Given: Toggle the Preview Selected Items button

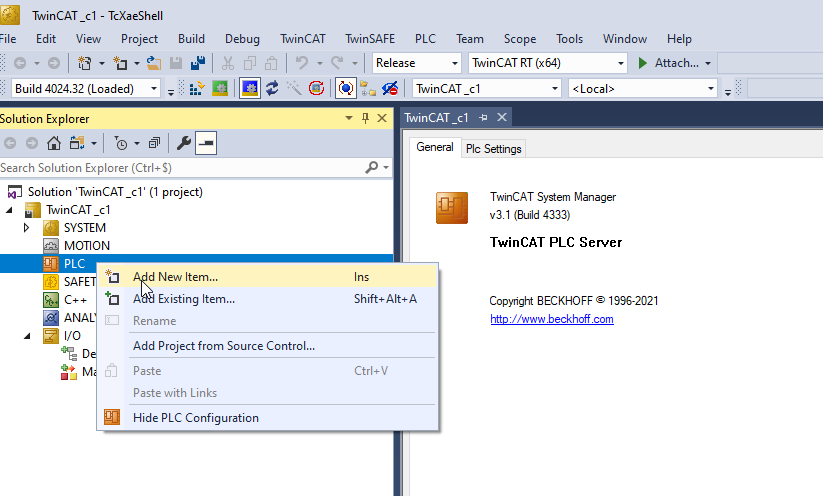Looking at the screenshot, I should (205, 143).
